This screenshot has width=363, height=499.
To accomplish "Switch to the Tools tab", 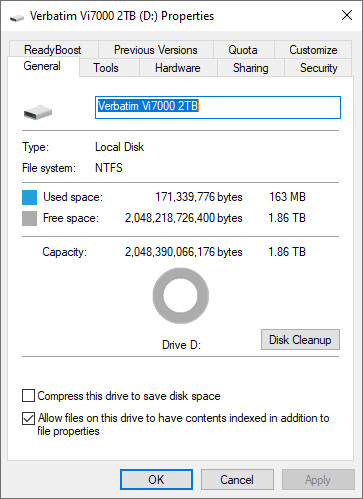I will point(106,68).
